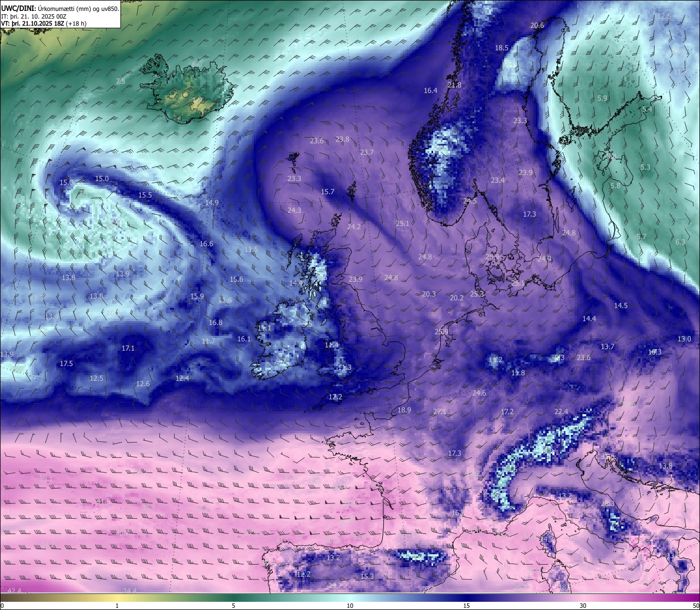
Task: Click the 14.5 value label
Action: 621,305
